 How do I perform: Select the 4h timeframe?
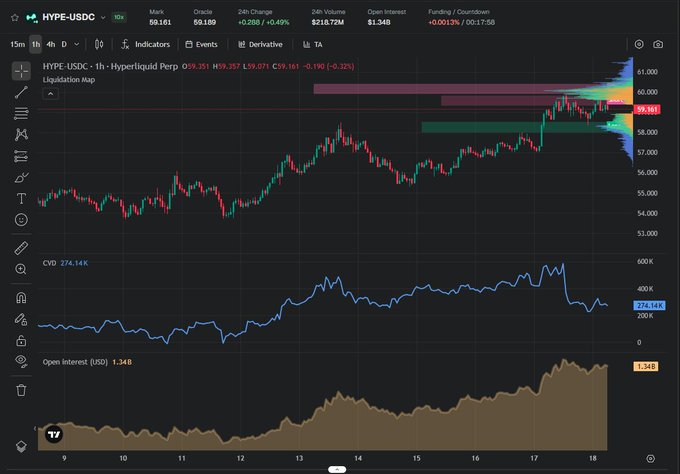pyautogui.click(x=51, y=44)
